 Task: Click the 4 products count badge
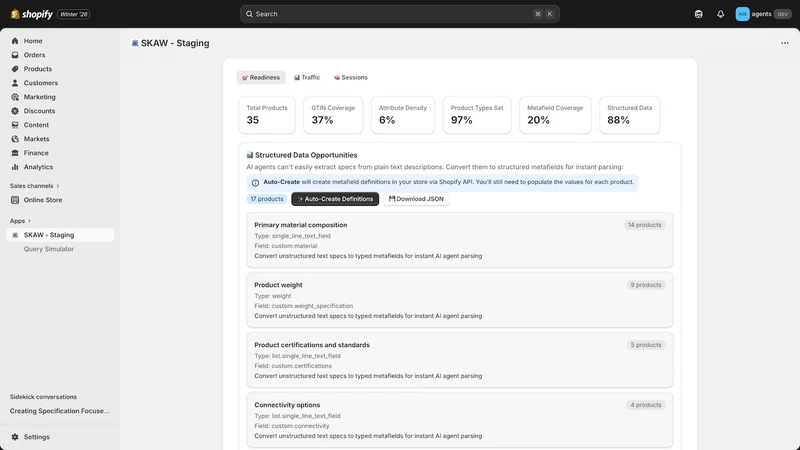[645, 405]
